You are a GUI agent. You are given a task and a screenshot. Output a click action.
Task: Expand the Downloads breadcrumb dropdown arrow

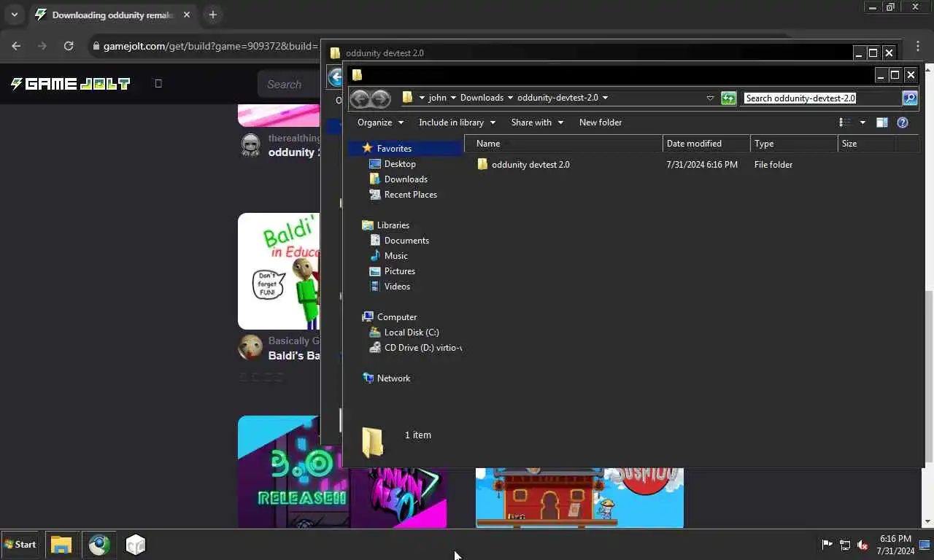coord(510,98)
